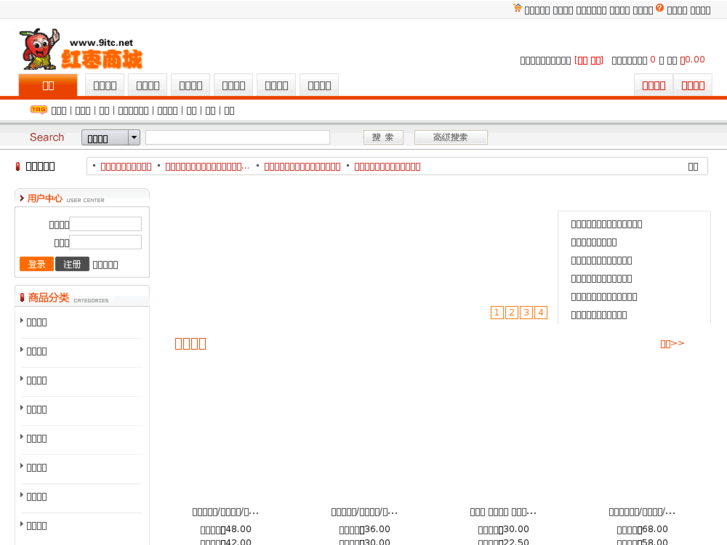Image resolution: width=727 pixels, height=545 pixels.
Task: Click the orange question mark help icon
Action: point(660,8)
